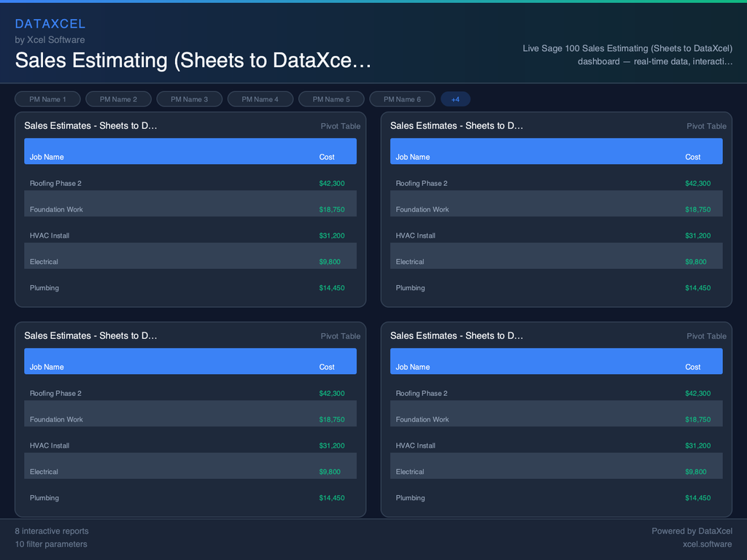Viewport: 747px width, 560px height.
Task: Select the Roofing Phase 2 row, top-left table
Action: click(190, 183)
